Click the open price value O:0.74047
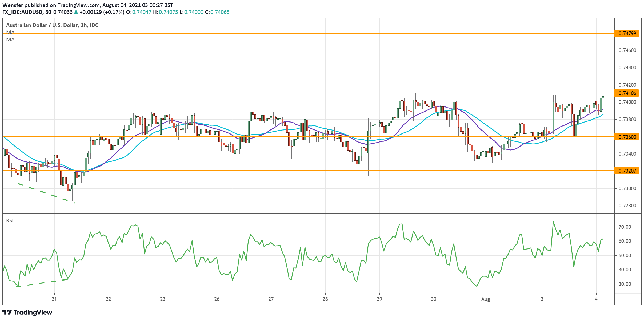Screen dimensions: 644x320 [x=139, y=12]
